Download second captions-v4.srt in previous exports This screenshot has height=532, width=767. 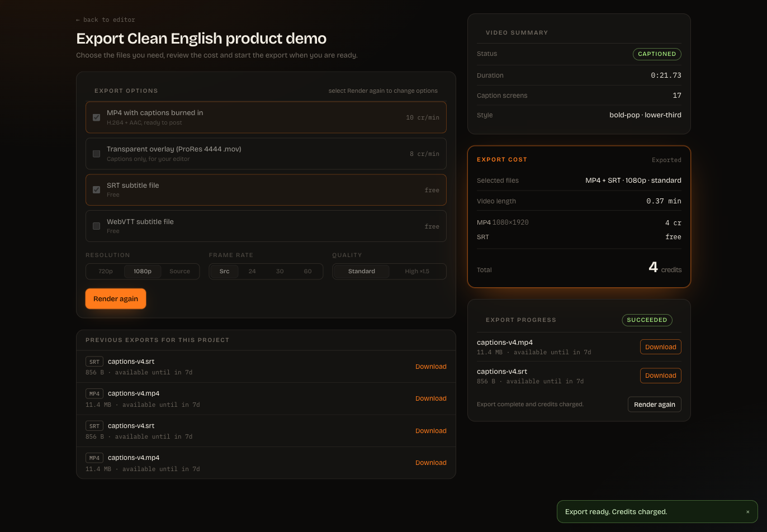click(x=431, y=431)
